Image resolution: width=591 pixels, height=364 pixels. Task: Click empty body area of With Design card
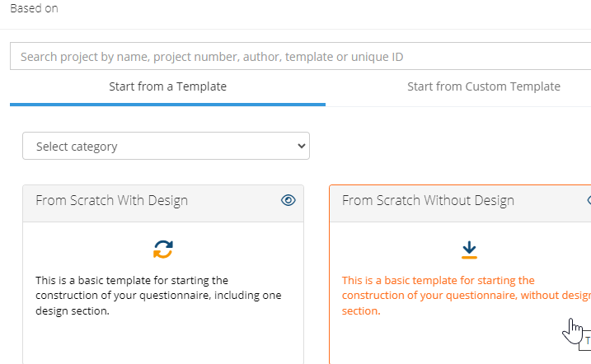tap(163, 342)
